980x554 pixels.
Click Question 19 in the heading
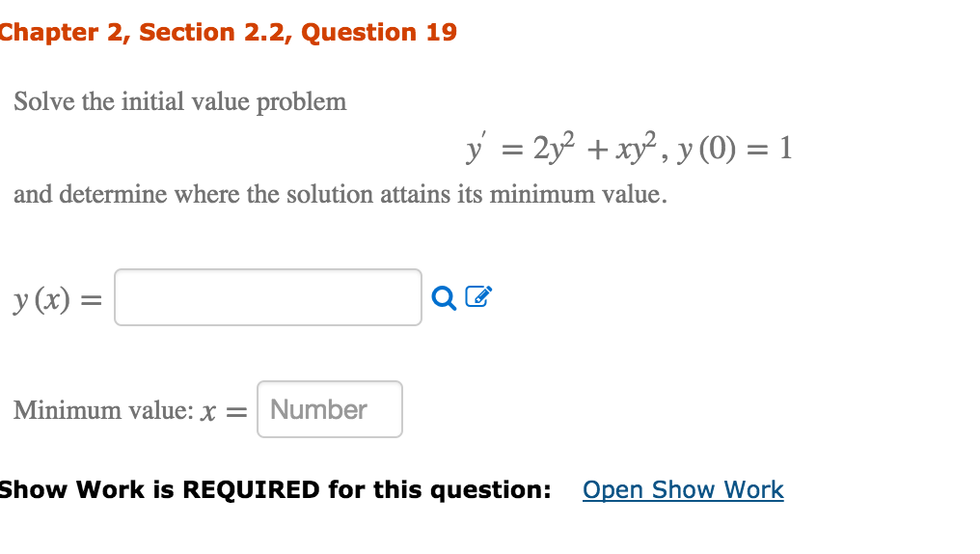tap(379, 33)
